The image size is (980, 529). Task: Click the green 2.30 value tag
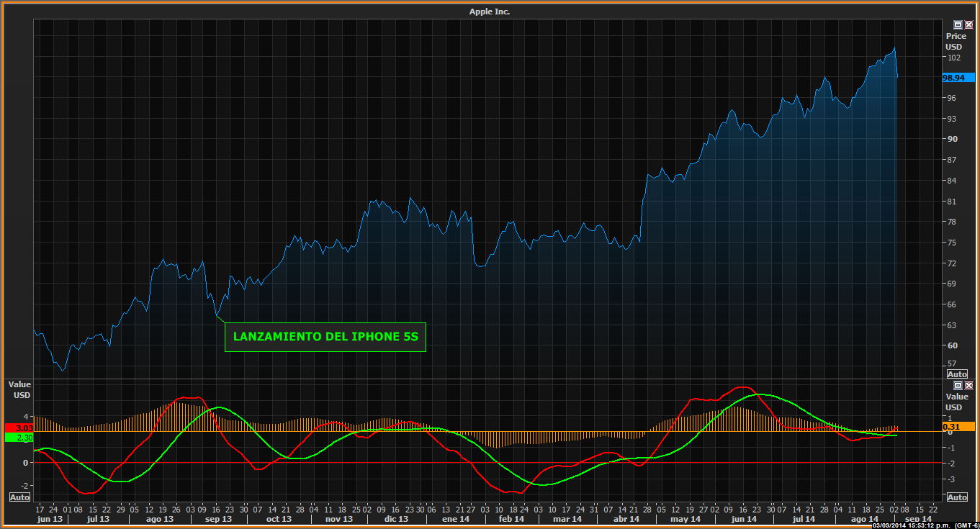pos(19,438)
